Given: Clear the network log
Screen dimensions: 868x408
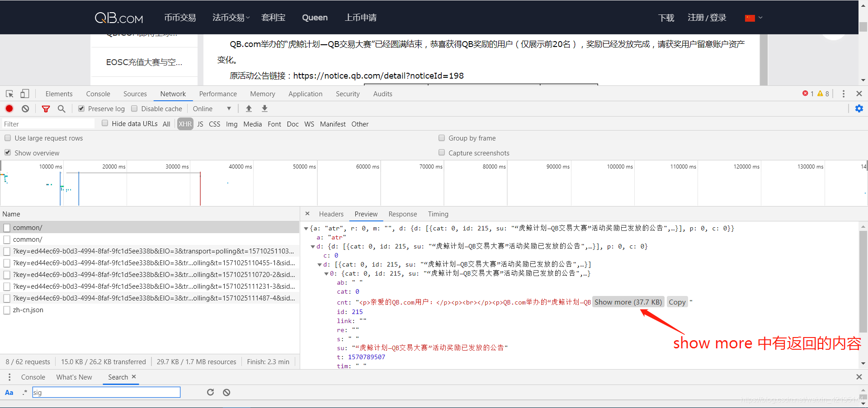Looking at the screenshot, I should [x=25, y=108].
